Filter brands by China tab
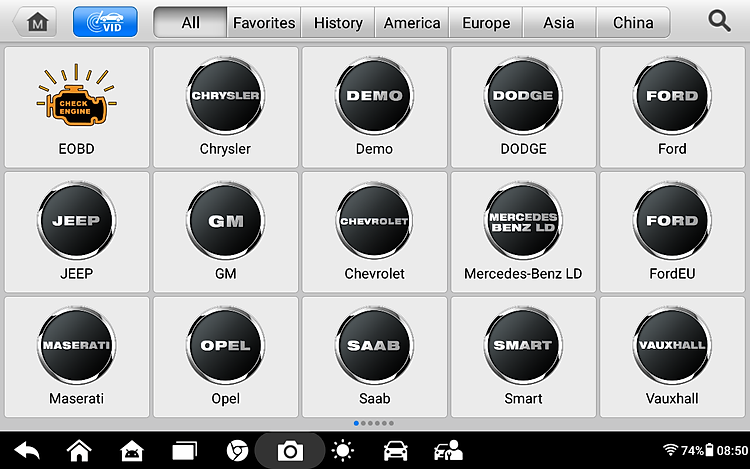 click(633, 22)
